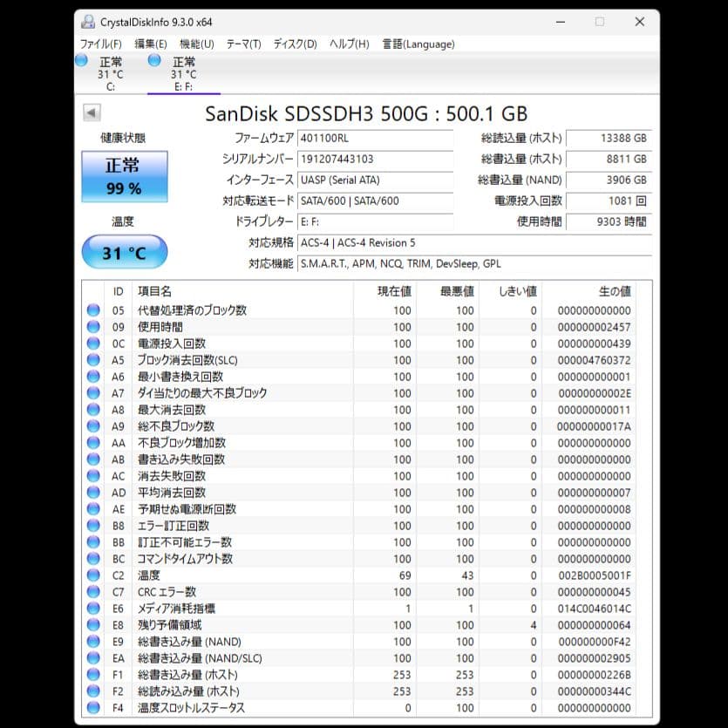Click the transfer mode field SATA/600 | SATA/600
The width and height of the screenshot is (728, 728).
pyautogui.click(x=375, y=201)
